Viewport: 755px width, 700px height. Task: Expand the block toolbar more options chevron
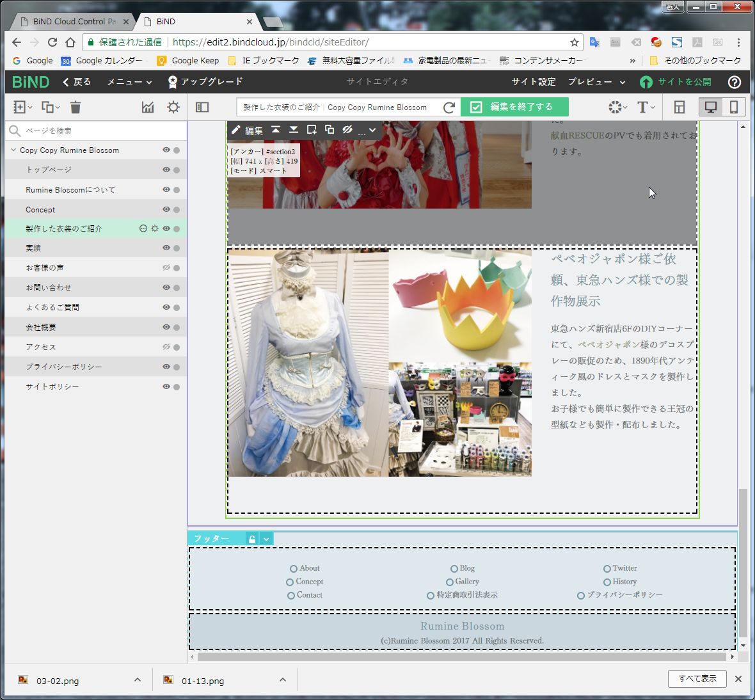tap(372, 130)
